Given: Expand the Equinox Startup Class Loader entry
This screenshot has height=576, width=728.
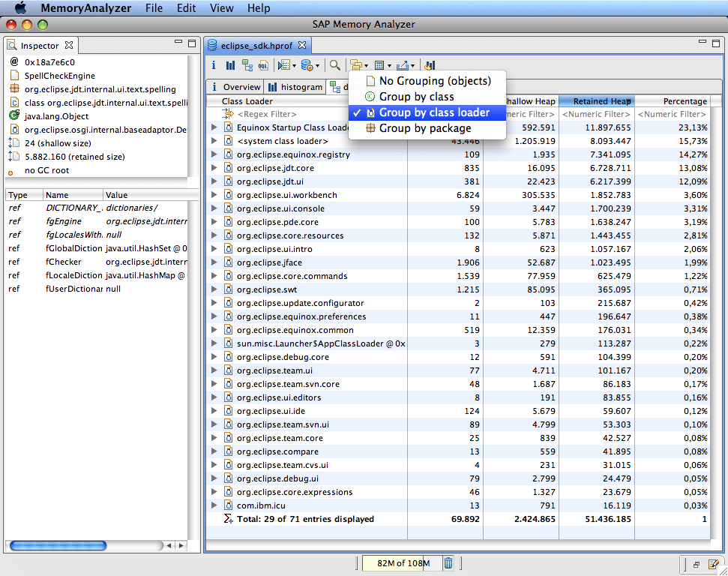Looking at the screenshot, I should 213,127.
